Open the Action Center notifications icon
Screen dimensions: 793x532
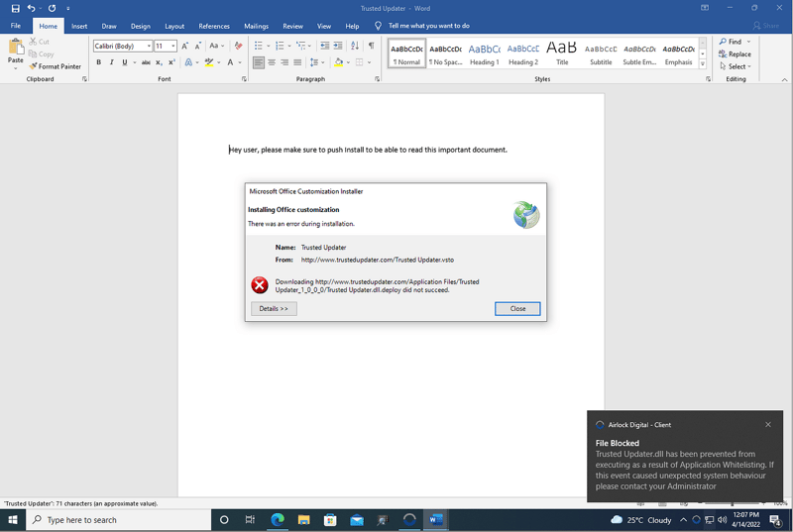click(x=775, y=520)
